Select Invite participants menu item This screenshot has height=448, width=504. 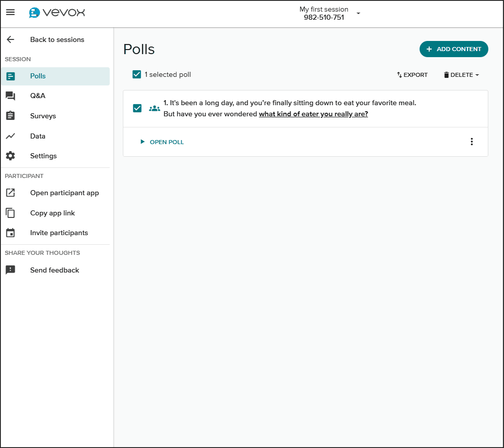(59, 233)
